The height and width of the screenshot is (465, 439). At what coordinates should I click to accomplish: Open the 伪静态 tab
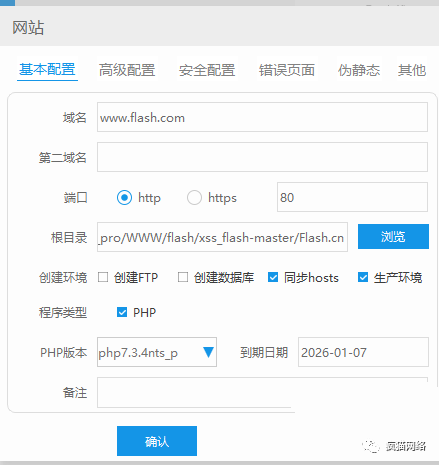359,70
